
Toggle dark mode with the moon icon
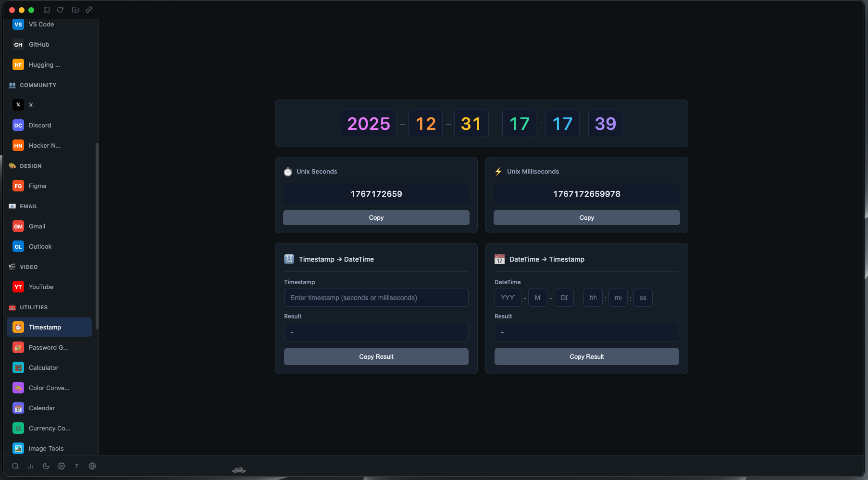tap(46, 466)
